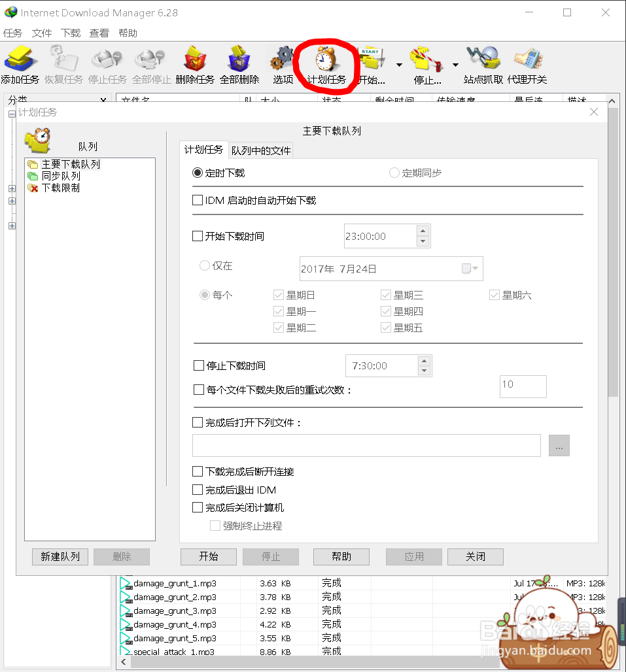
Task: Click the Stop Queue (停止...) toolbar icon
Action: point(427,64)
